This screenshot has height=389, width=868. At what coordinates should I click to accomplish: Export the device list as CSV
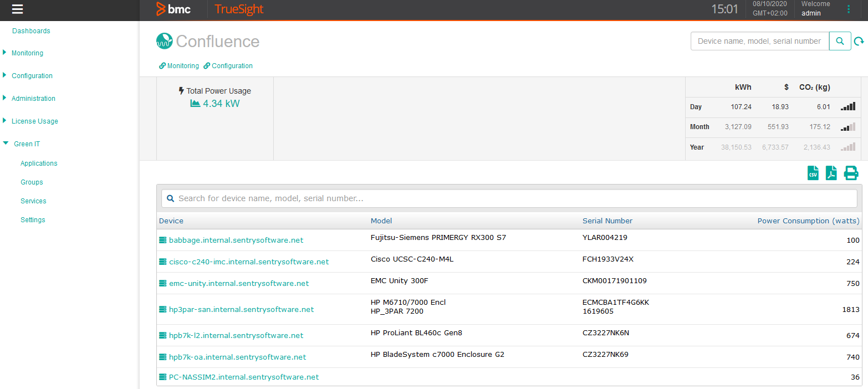(x=813, y=172)
